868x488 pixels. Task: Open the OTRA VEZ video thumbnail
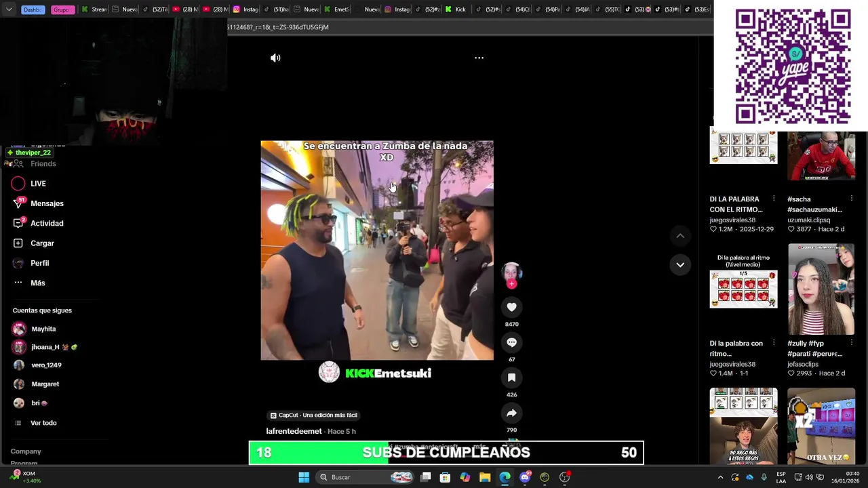tap(821, 426)
